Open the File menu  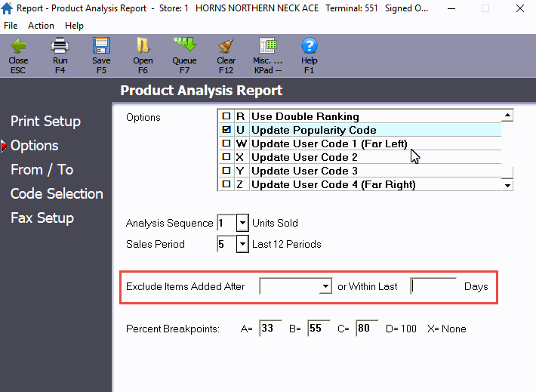(x=11, y=26)
